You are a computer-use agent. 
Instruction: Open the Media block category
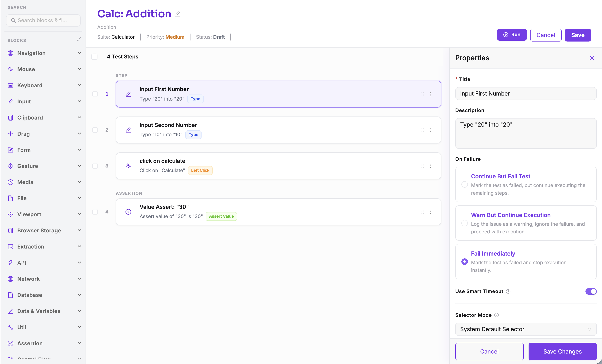pos(44,182)
